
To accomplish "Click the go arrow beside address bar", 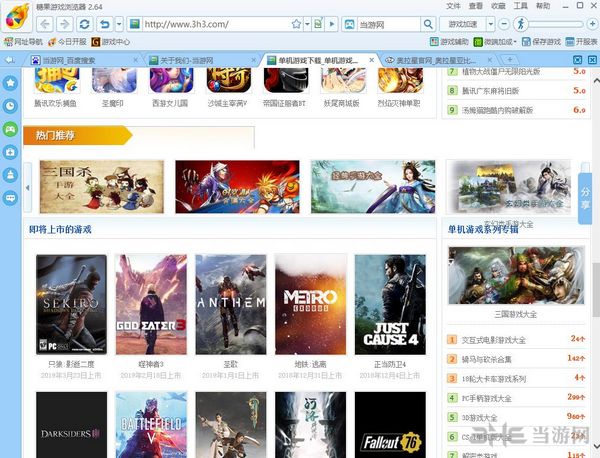I will pyautogui.click(x=331, y=24).
